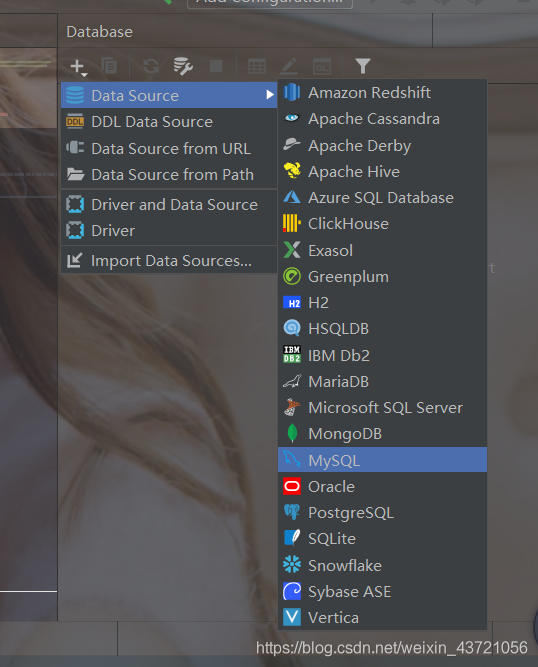Screen dimensions: 538x667
Task: Select Data Source from URL
Action: pyautogui.click(x=169, y=148)
